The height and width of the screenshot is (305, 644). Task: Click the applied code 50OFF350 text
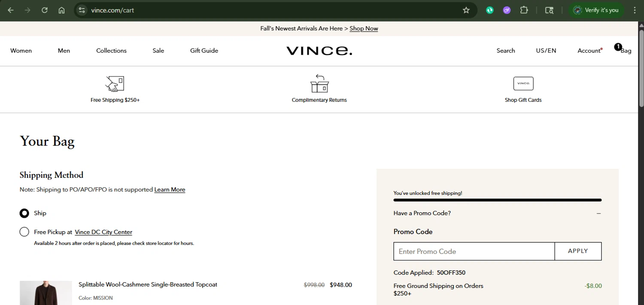click(451, 272)
